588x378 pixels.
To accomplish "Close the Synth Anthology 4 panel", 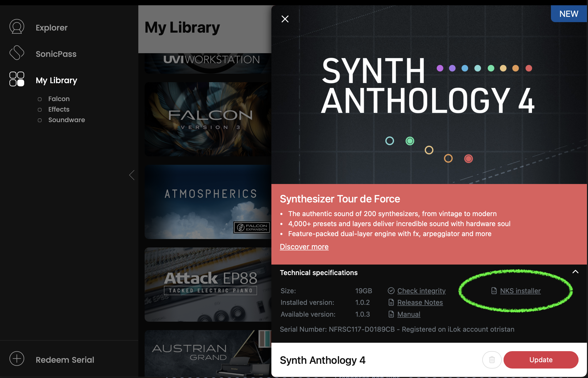I will click(285, 19).
